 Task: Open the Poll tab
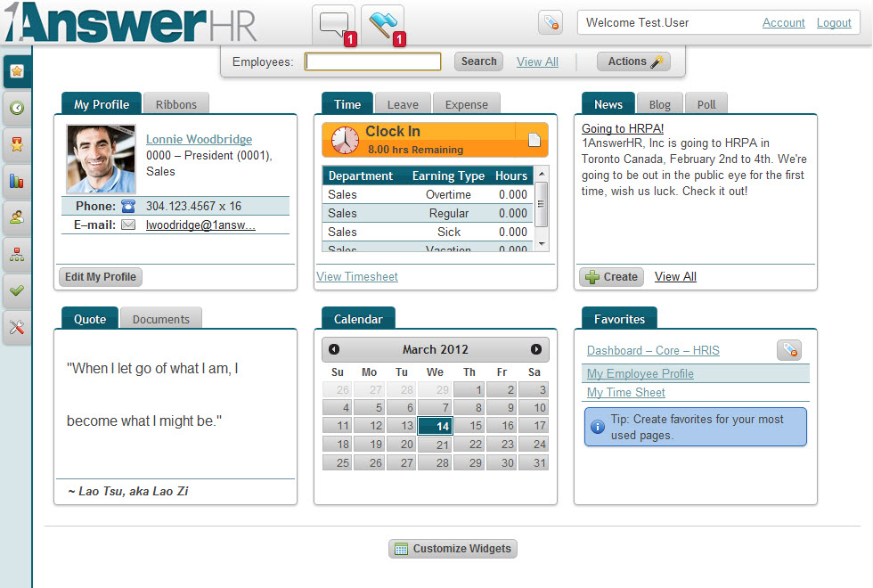point(706,104)
